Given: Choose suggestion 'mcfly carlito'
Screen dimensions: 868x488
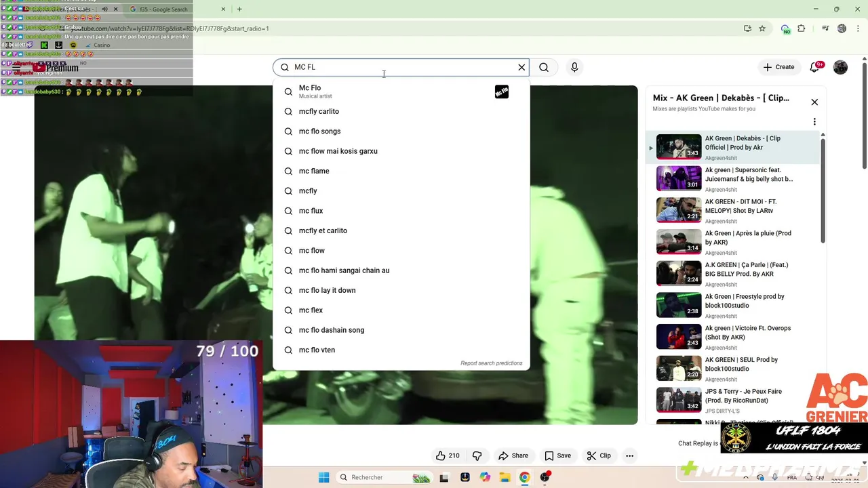Looking at the screenshot, I should coord(401,111).
